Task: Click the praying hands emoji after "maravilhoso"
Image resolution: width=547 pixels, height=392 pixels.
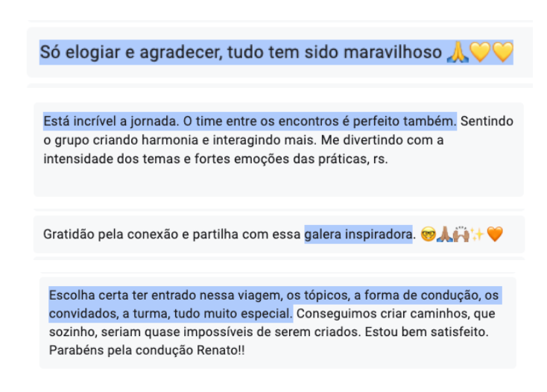Action: coord(456,52)
